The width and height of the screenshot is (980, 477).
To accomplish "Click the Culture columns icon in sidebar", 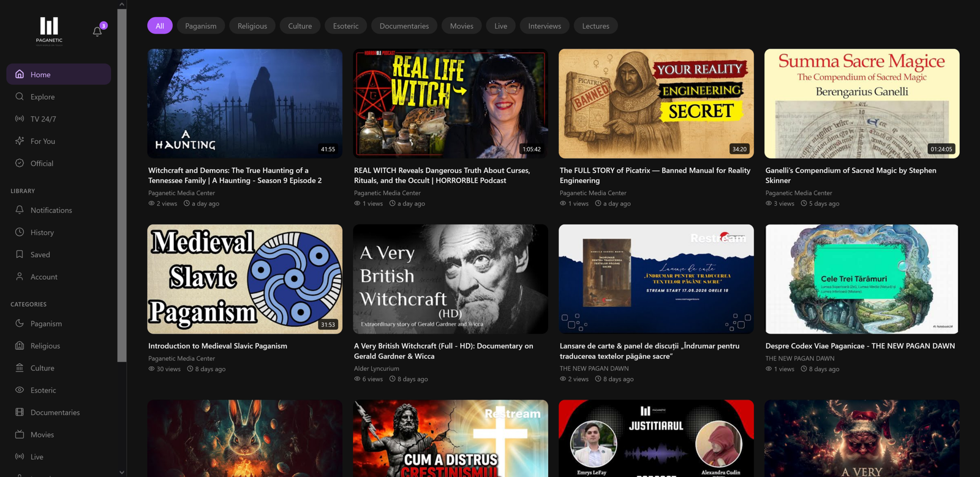I will [20, 368].
